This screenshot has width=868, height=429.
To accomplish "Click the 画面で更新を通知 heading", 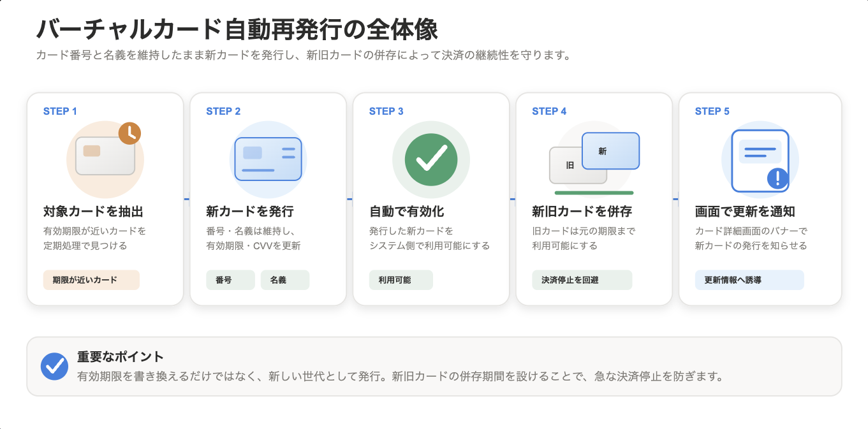I will [745, 212].
